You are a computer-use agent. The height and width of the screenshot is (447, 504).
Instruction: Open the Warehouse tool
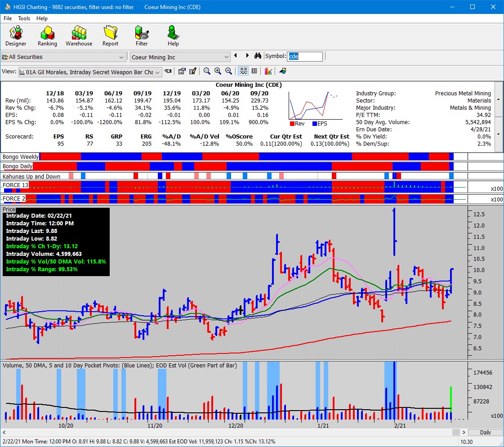click(x=79, y=36)
